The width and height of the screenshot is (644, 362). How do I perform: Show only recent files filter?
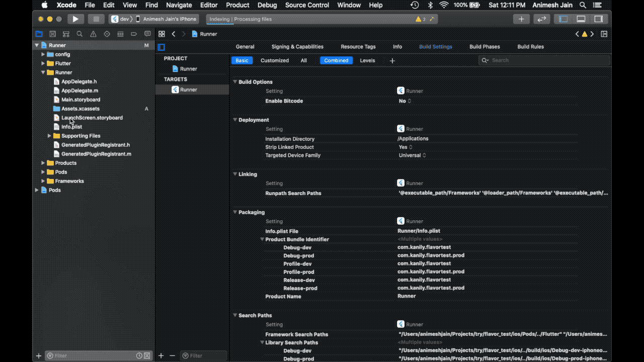[x=139, y=356]
